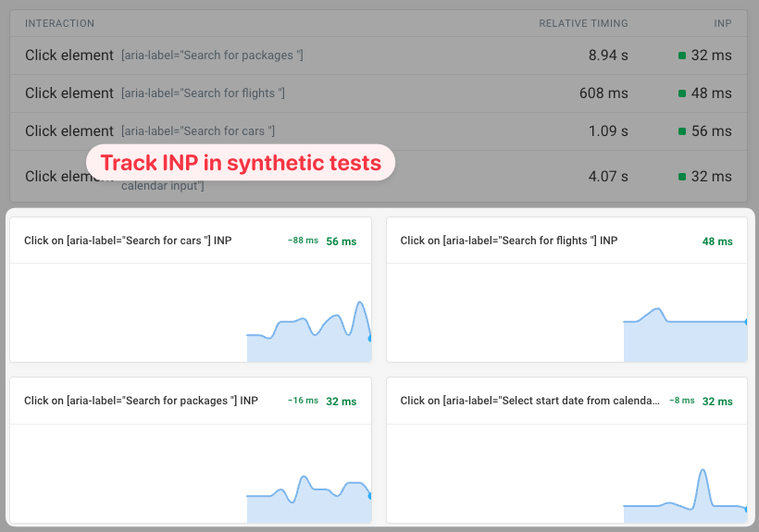The height and width of the screenshot is (532, 759).
Task: Open the Search for flights INP chart title
Action: tap(508, 241)
